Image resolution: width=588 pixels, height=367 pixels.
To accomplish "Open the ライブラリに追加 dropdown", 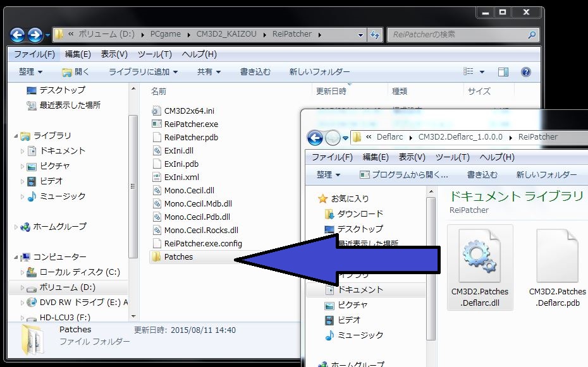I will [143, 72].
